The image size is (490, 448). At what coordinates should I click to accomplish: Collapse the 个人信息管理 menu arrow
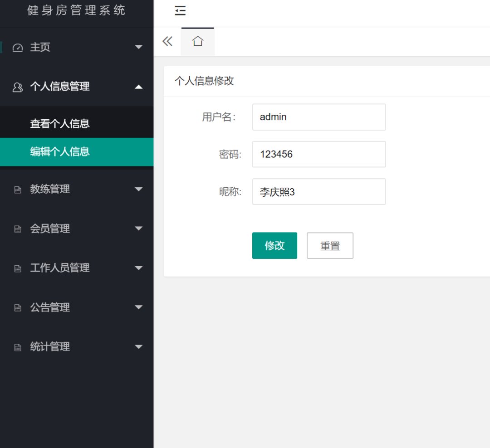tap(139, 87)
